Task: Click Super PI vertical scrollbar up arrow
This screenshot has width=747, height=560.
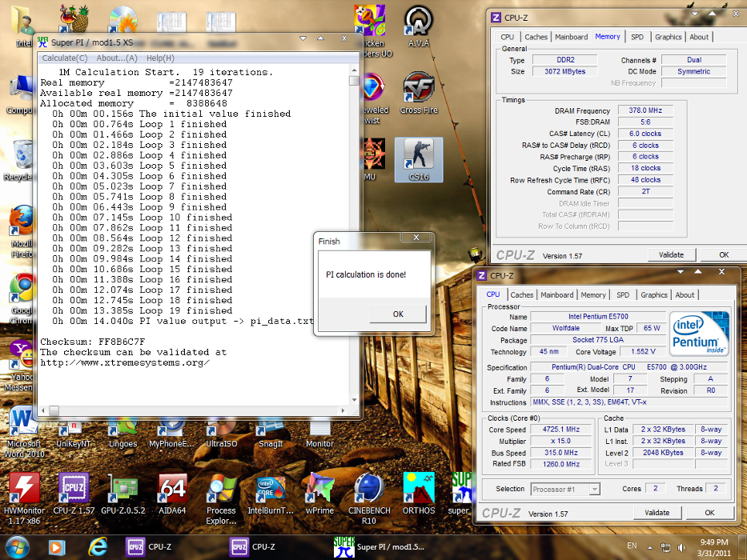Action: click(x=354, y=70)
